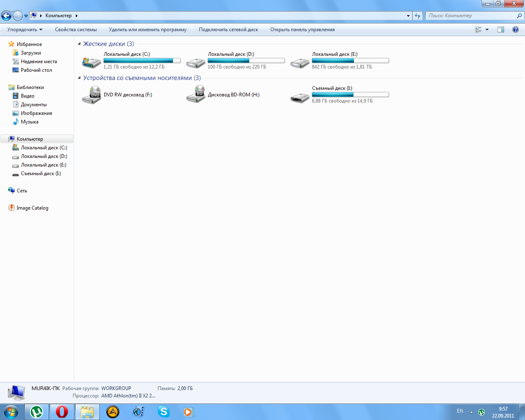
Task: Expand the address bar history dropdown
Action: click(x=408, y=16)
